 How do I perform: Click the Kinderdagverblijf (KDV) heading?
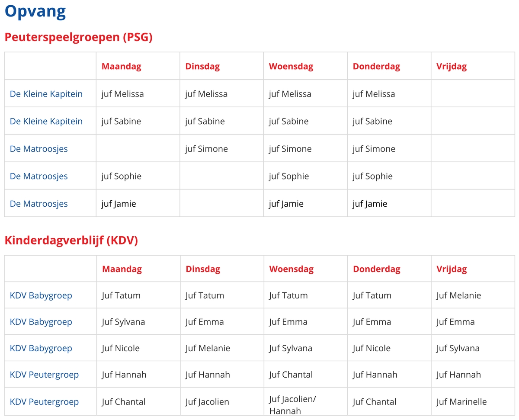pyautogui.click(x=71, y=240)
